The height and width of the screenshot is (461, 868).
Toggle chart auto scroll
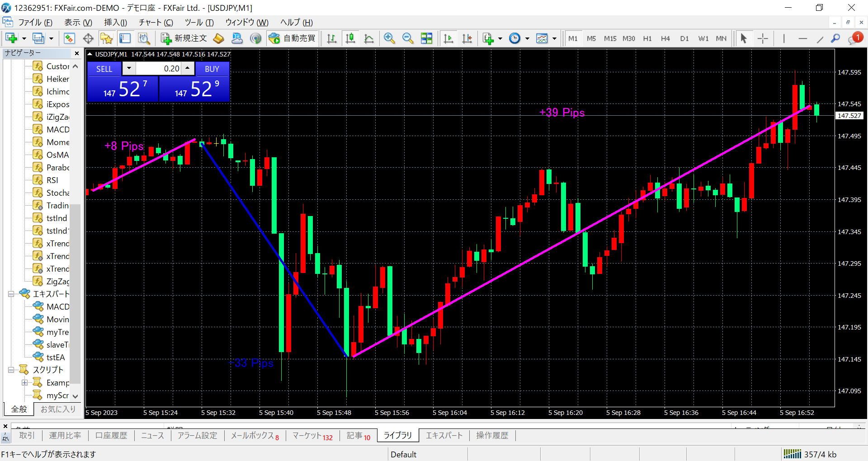point(448,38)
